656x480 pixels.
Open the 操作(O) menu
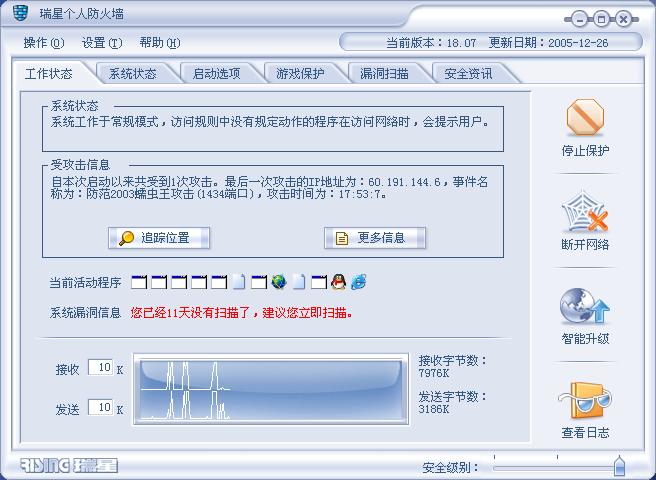[44, 43]
